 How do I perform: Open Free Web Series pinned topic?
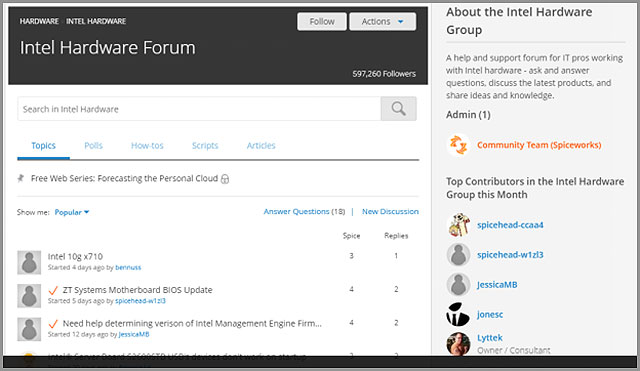(x=124, y=178)
